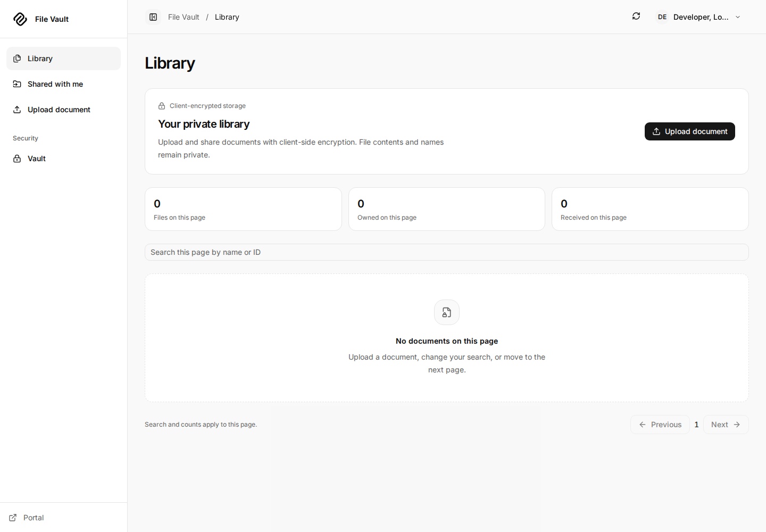The image size is (766, 532).
Task: Click the black Upload document button
Action: 690,131
